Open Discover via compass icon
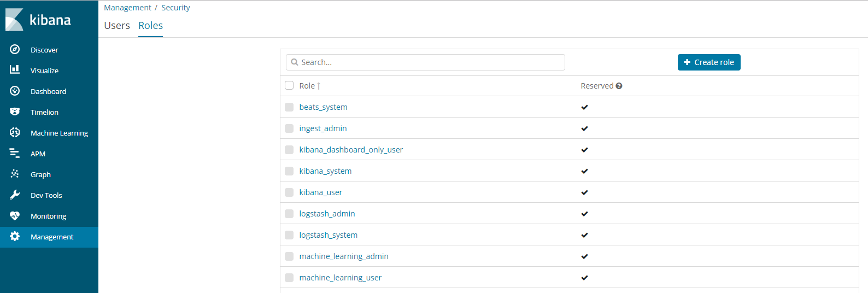868x293 pixels. [15, 50]
